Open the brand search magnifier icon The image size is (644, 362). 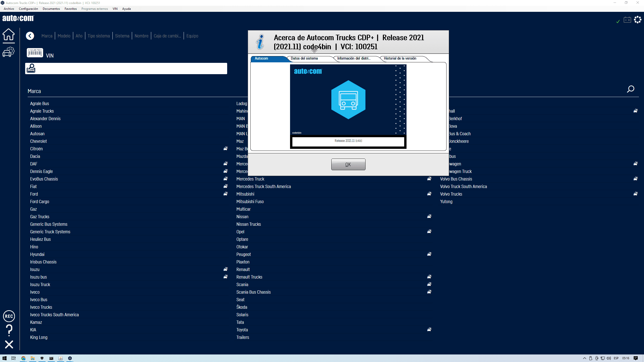[x=630, y=89]
